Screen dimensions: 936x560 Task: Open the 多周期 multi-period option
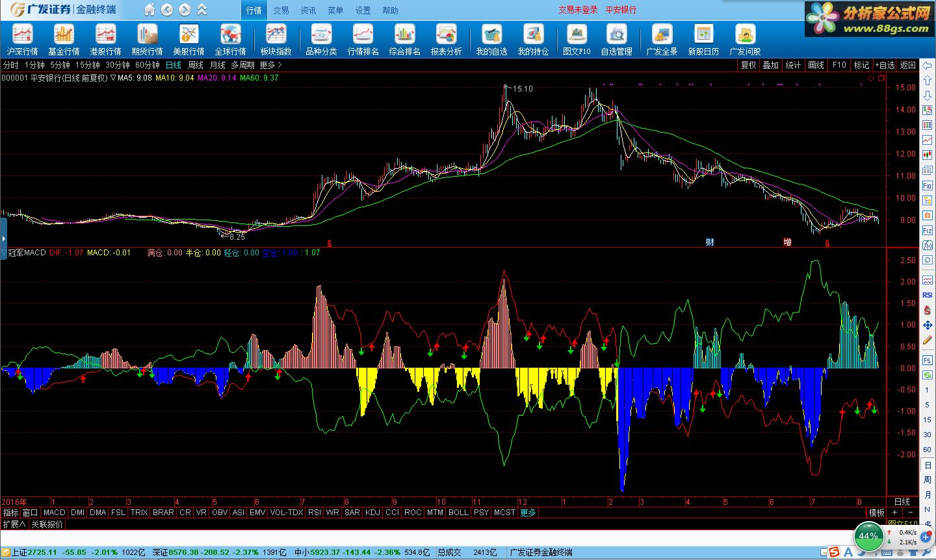tap(242, 65)
